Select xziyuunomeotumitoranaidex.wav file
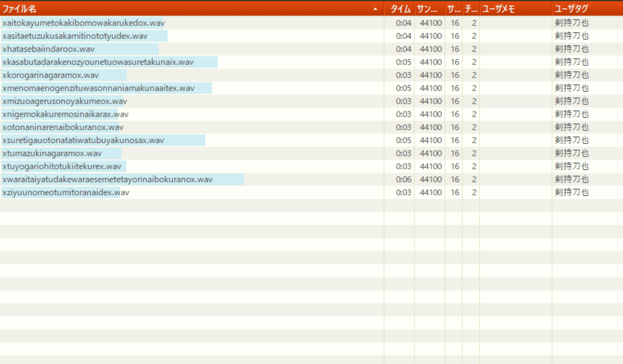The image size is (623, 364). [65, 193]
